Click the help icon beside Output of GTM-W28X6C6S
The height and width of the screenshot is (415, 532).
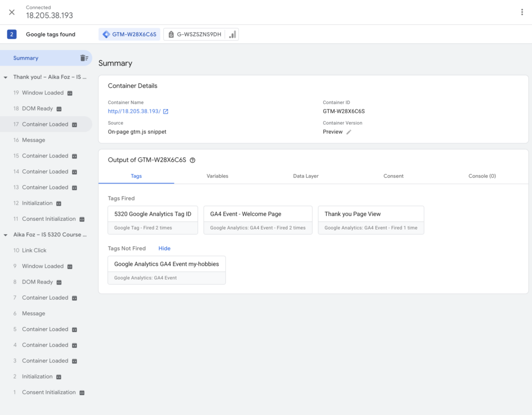(193, 160)
